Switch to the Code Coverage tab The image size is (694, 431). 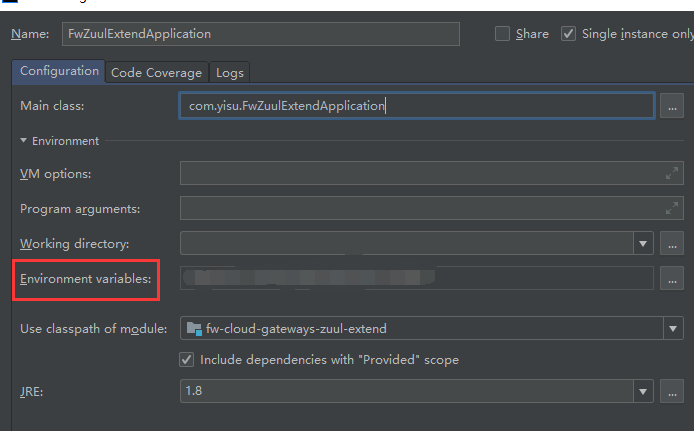coord(156,72)
